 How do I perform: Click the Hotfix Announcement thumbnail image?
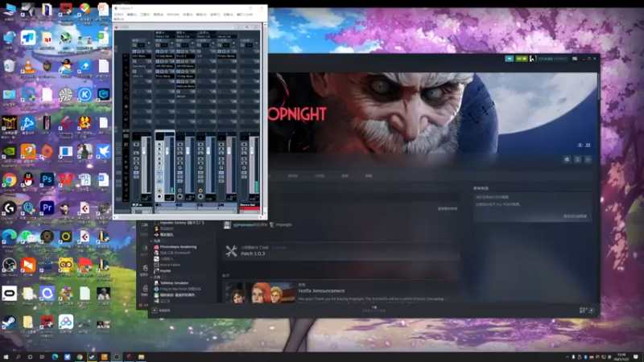coord(259,293)
